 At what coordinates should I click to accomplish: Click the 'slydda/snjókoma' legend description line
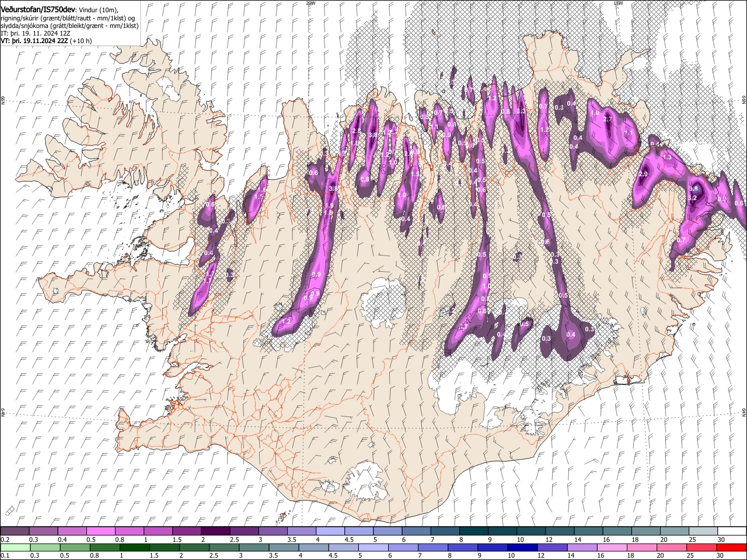coord(69,26)
